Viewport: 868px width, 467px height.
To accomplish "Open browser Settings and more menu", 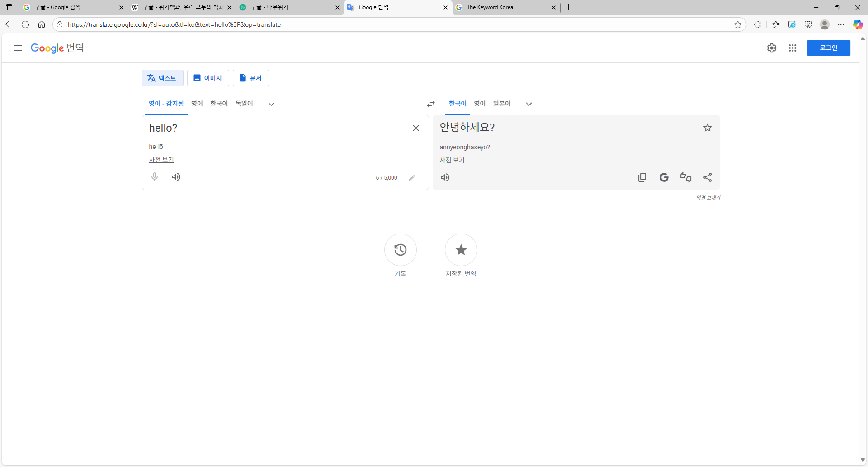I will (x=841, y=24).
